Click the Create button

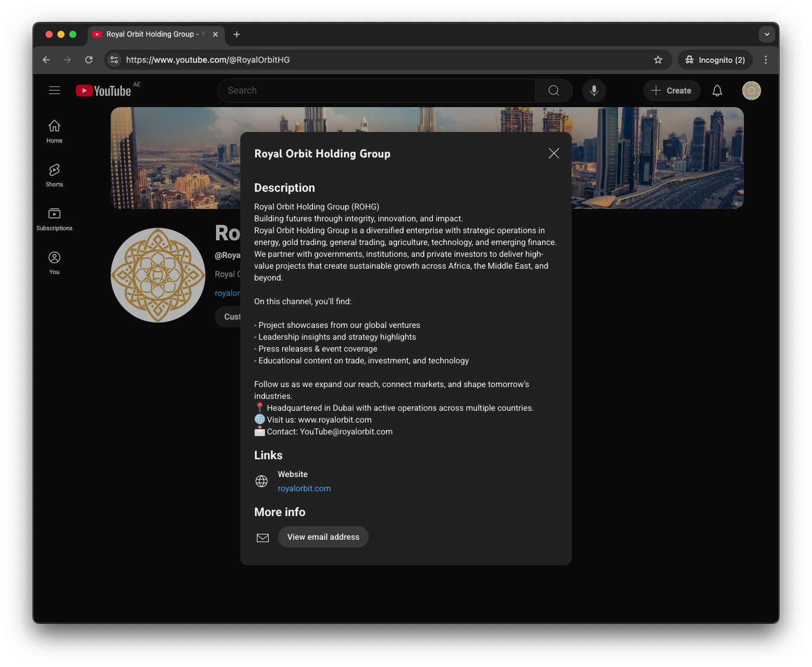pyautogui.click(x=672, y=91)
